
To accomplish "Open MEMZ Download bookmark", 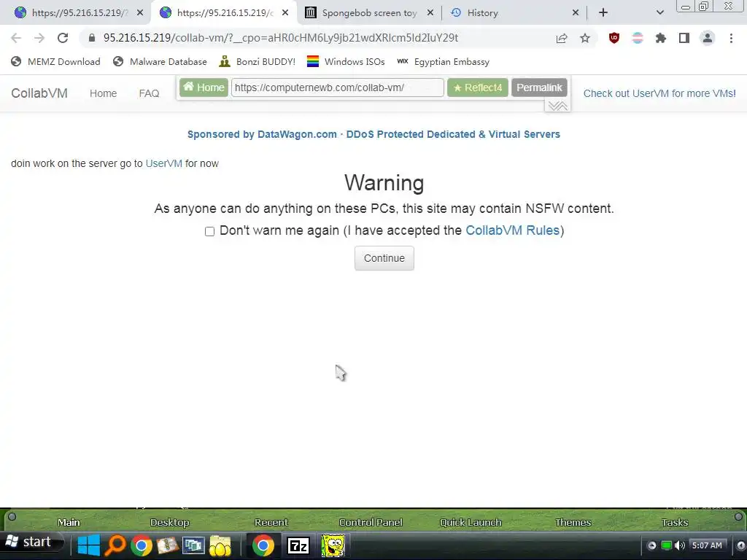I will tap(55, 62).
